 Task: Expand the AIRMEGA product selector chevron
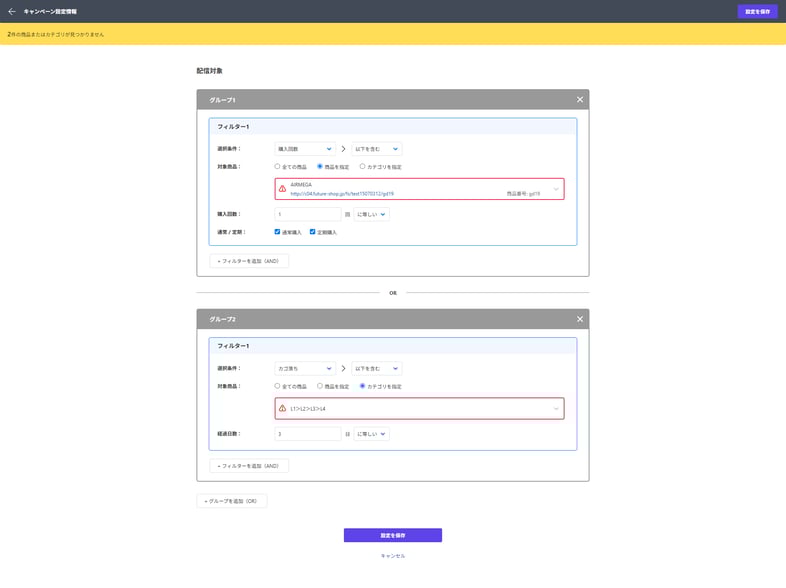pyautogui.click(x=556, y=189)
